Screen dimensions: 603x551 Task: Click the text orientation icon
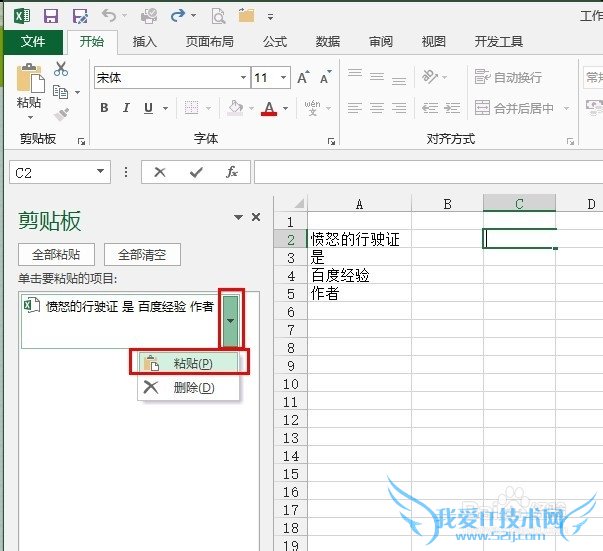coord(430,77)
